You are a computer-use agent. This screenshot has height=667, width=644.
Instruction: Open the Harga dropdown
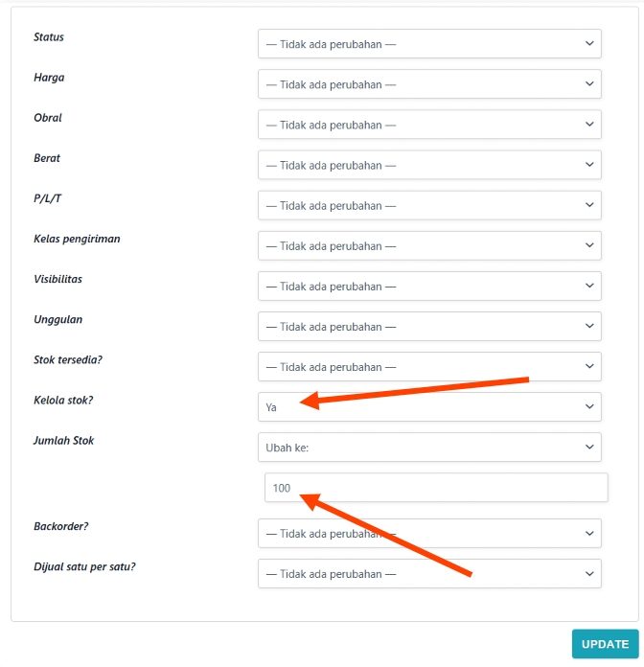coord(428,84)
